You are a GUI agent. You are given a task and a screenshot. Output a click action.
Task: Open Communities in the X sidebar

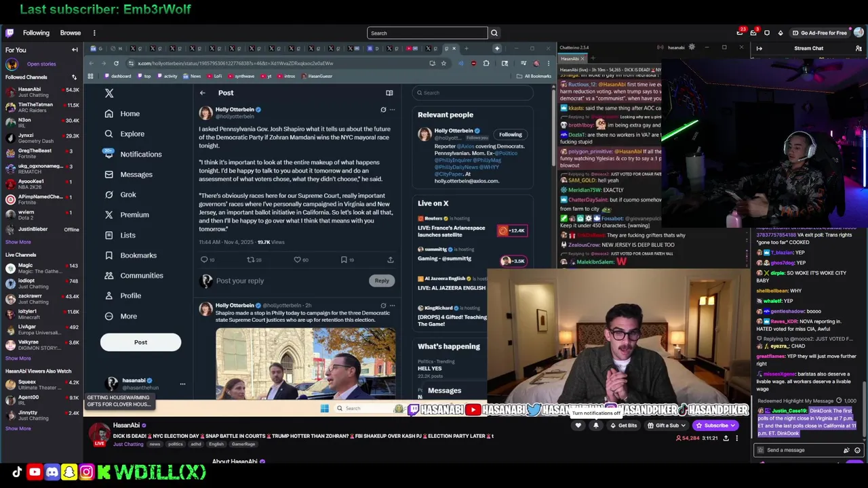point(134,276)
